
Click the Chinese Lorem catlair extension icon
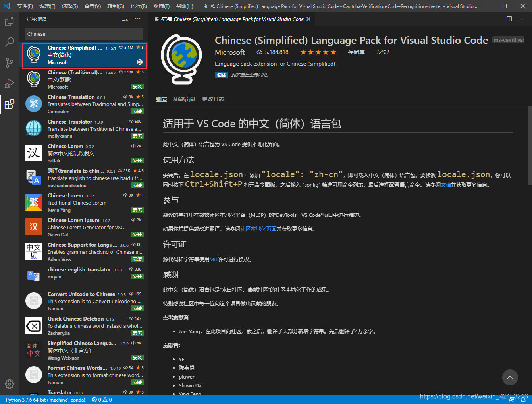34,153
